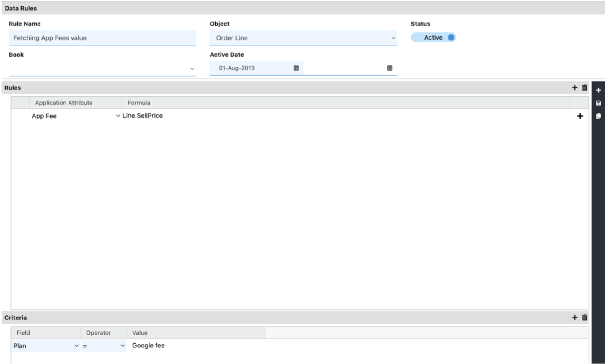
Task: Open the equals operator dropdown
Action: point(103,346)
